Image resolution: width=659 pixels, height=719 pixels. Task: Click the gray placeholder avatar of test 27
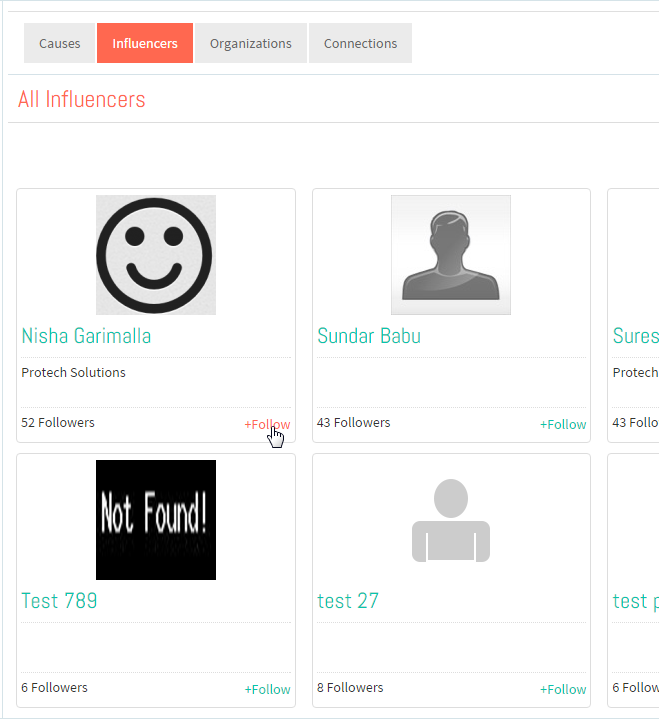click(451, 520)
